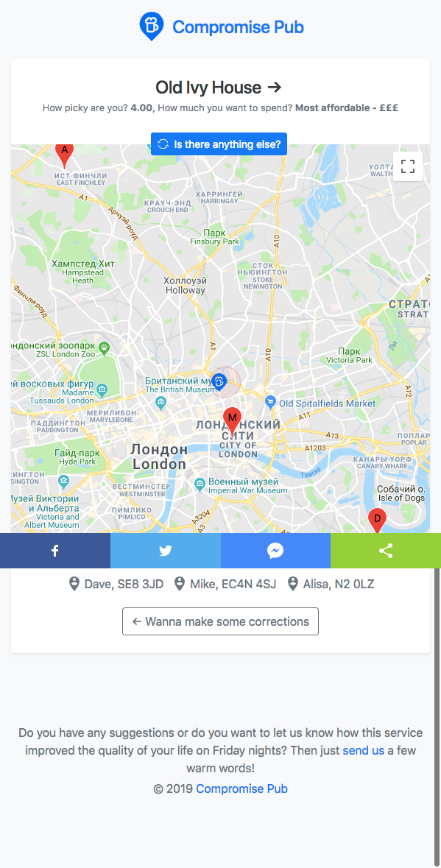Open the Old Ivy House heading link
This screenshot has height=868, width=441.
point(219,88)
